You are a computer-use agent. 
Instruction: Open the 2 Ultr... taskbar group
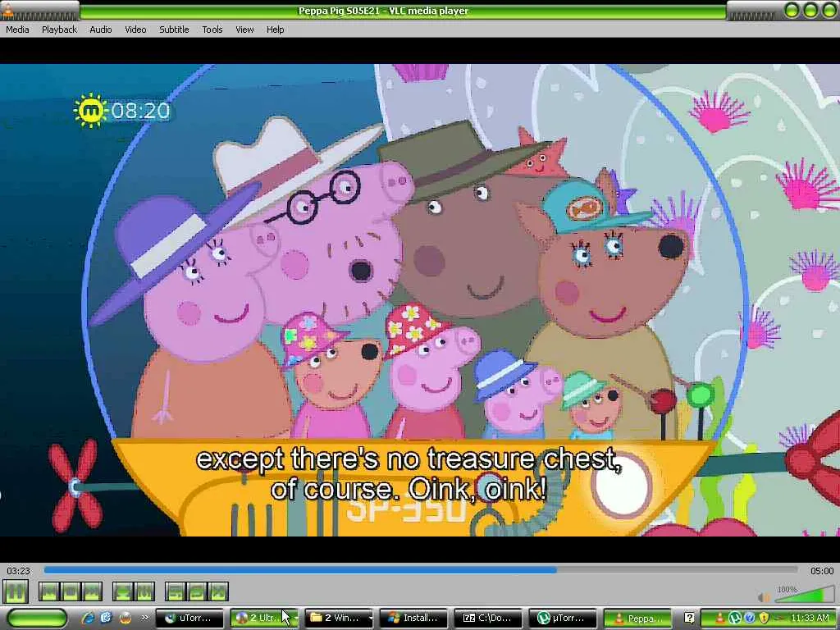point(264,618)
